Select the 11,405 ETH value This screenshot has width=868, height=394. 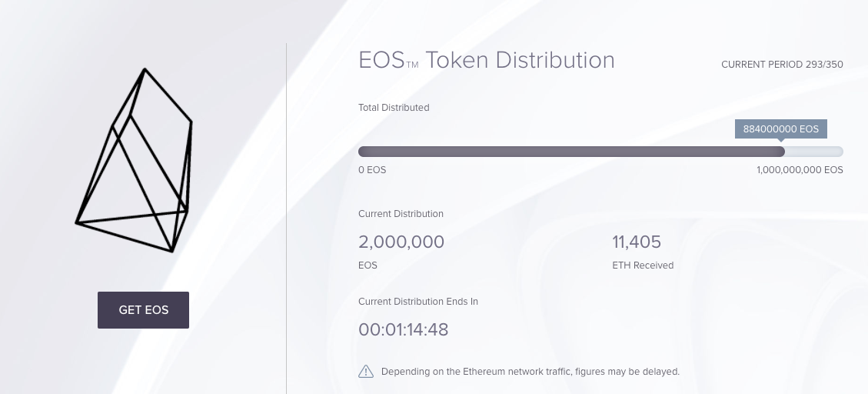[637, 242]
